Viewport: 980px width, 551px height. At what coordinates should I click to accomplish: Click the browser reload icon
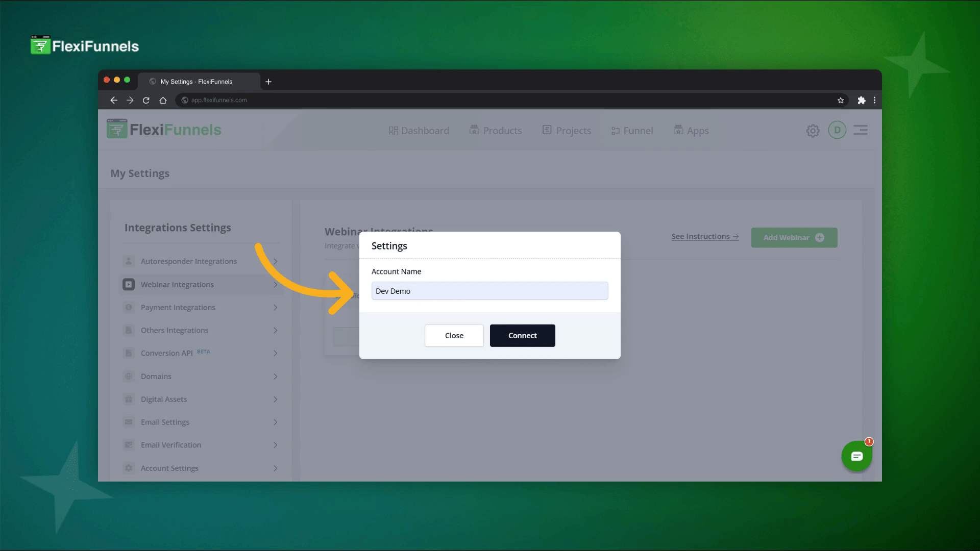[x=146, y=101]
